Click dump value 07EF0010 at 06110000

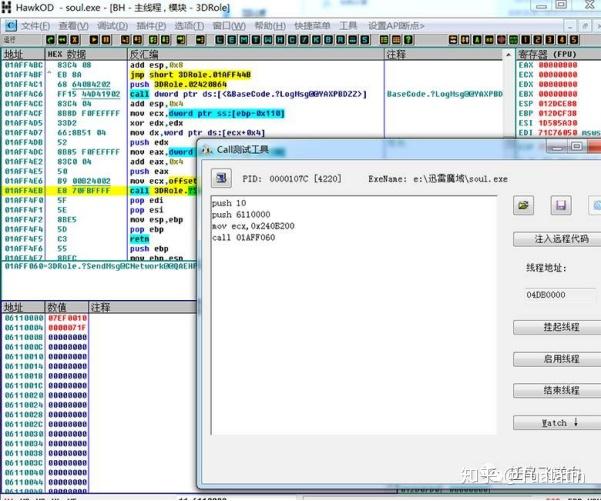coord(67,318)
